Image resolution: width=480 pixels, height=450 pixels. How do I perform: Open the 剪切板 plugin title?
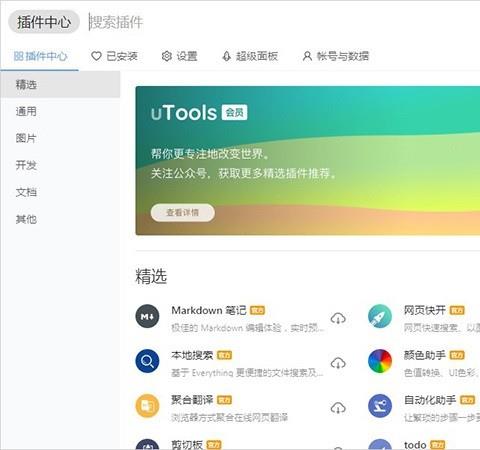tap(187, 445)
